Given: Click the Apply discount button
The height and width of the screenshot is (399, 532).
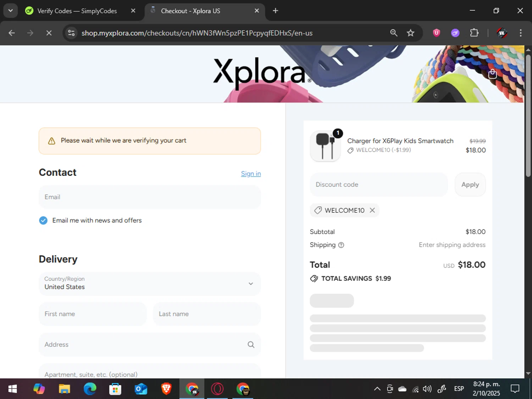Looking at the screenshot, I should tap(470, 185).
